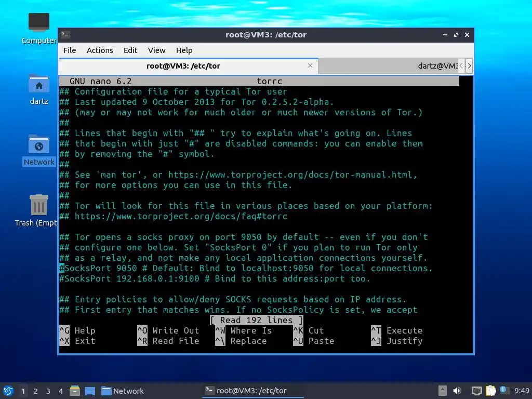
Task: Open the View menu
Action: 156,50
